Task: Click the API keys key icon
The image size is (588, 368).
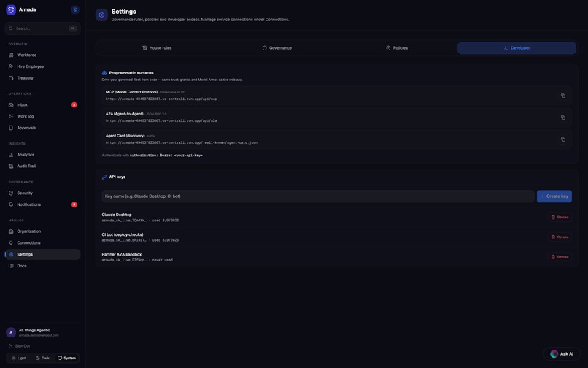Action: click(x=104, y=177)
